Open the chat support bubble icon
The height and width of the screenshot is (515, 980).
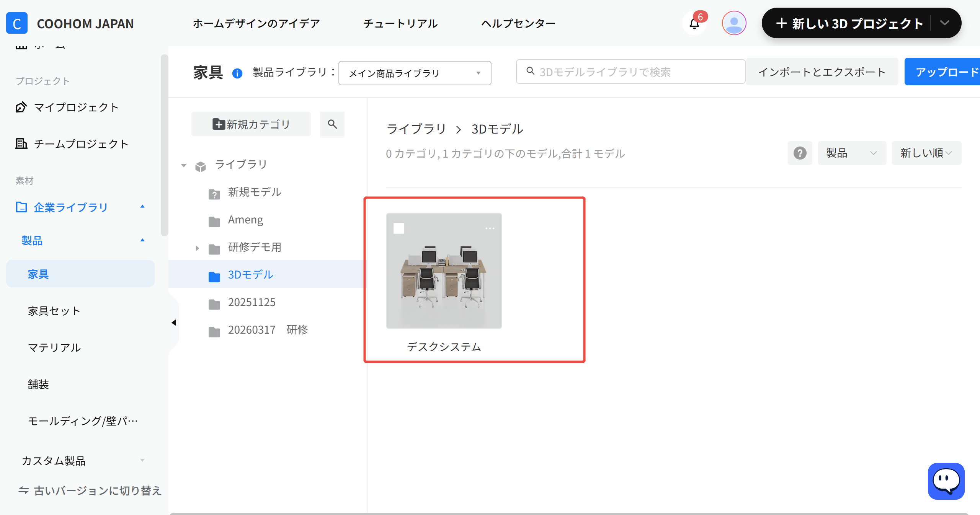pyautogui.click(x=946, y=481)
